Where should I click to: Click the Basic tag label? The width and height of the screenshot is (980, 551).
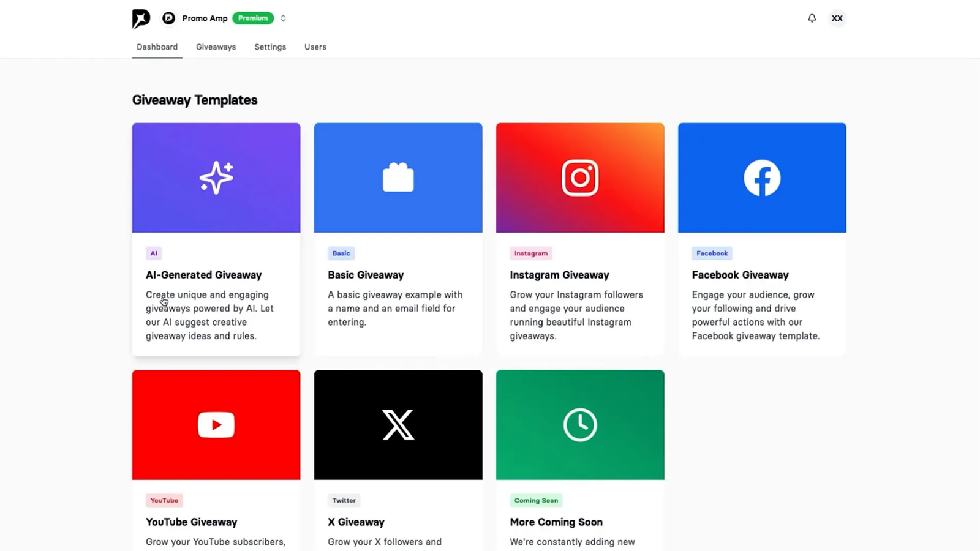(341, 253)
